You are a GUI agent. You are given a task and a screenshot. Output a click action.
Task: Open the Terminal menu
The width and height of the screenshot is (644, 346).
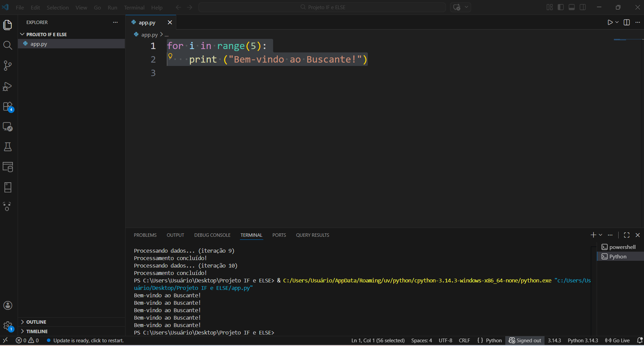134,7
